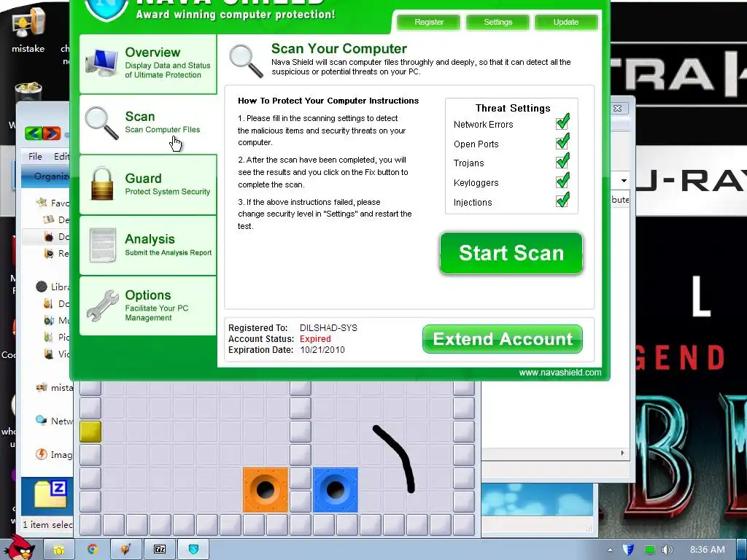Click Explorer's orange forward arrow
The height and width of the screenshot is (560, 747).
[x=52, y=133]
